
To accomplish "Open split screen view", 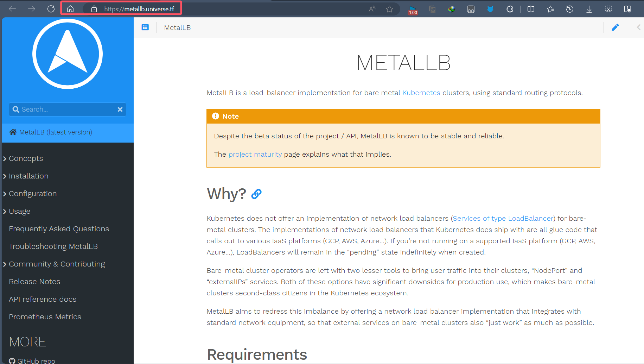I will point(531,9).
